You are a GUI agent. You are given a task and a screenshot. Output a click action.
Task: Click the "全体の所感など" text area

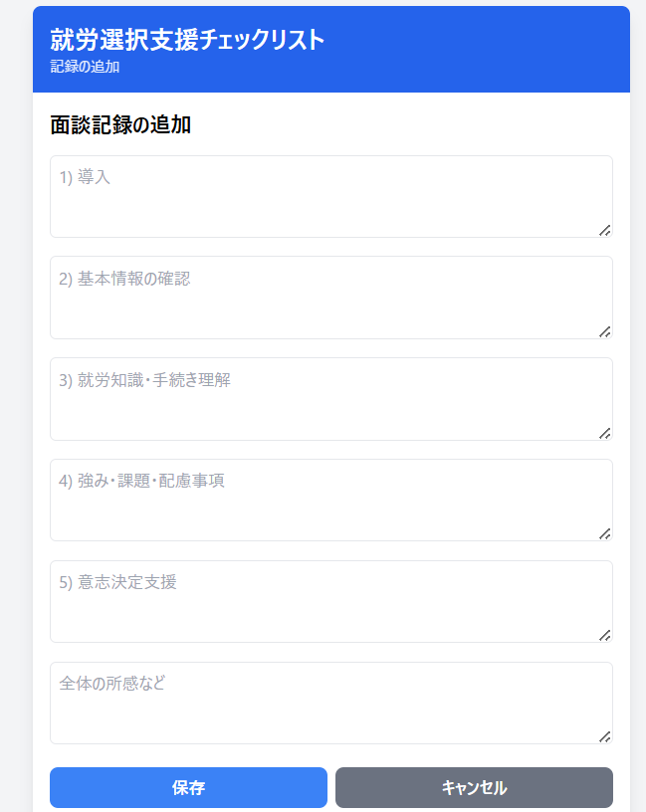tap(330, 704)
